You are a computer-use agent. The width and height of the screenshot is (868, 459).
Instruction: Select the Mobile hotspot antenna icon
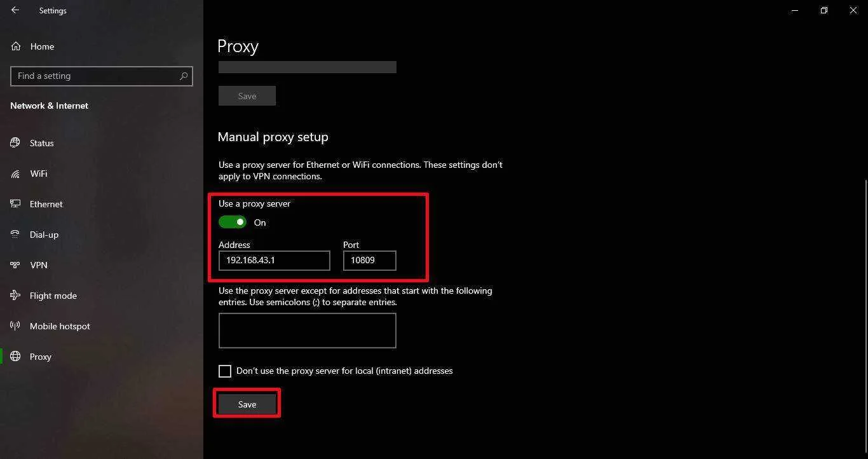tap(16, 326)
